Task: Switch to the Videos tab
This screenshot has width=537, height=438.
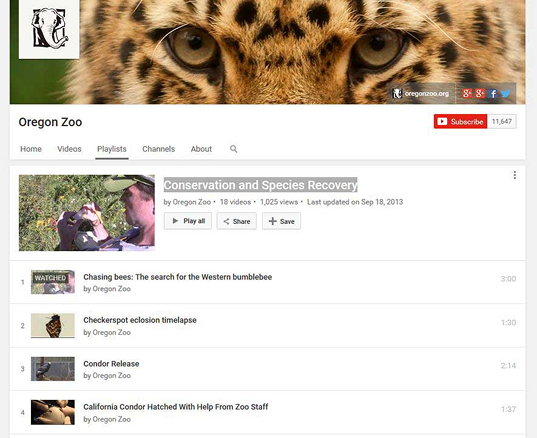Action: click(x=69, y=149)
